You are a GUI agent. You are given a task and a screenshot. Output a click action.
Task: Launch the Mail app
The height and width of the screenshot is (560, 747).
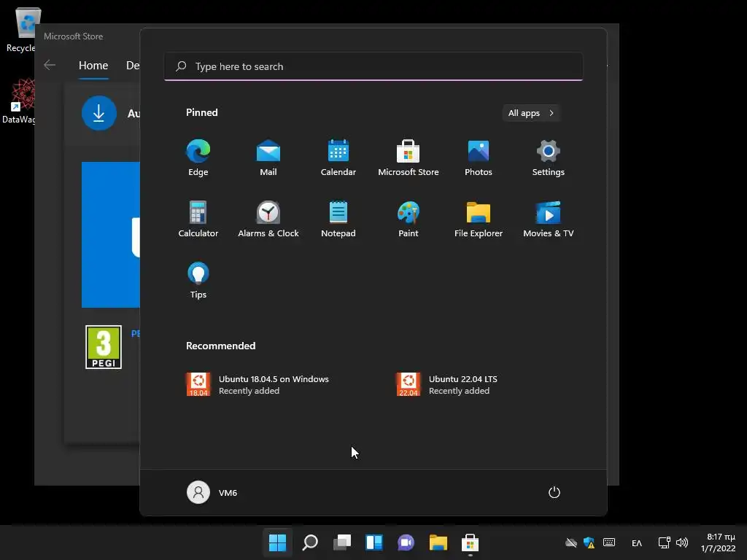click(268, 158)
